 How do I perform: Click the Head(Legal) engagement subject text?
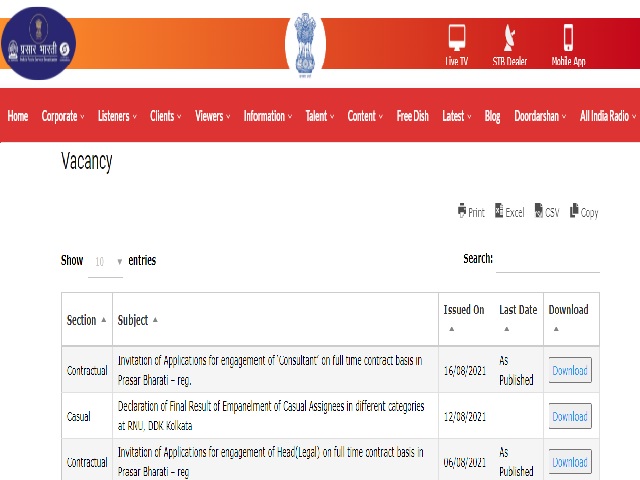(x=271, y=462)
